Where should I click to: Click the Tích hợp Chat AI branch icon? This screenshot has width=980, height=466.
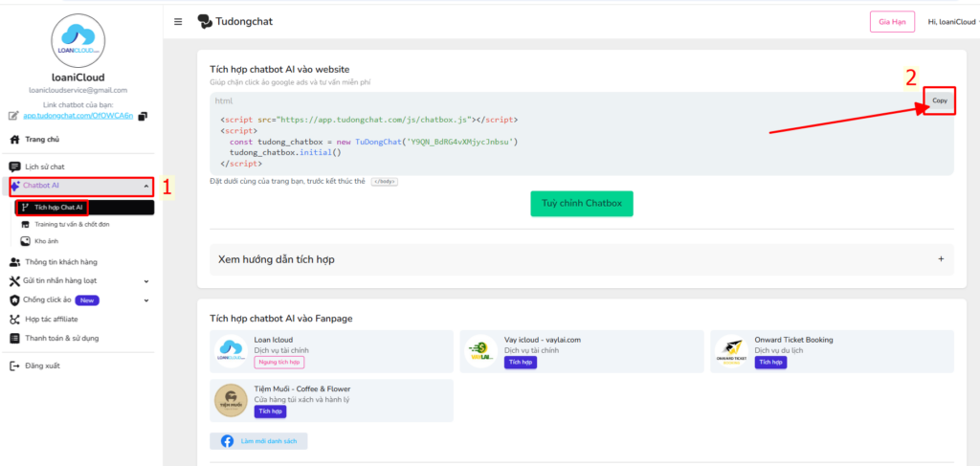[25, 208]
